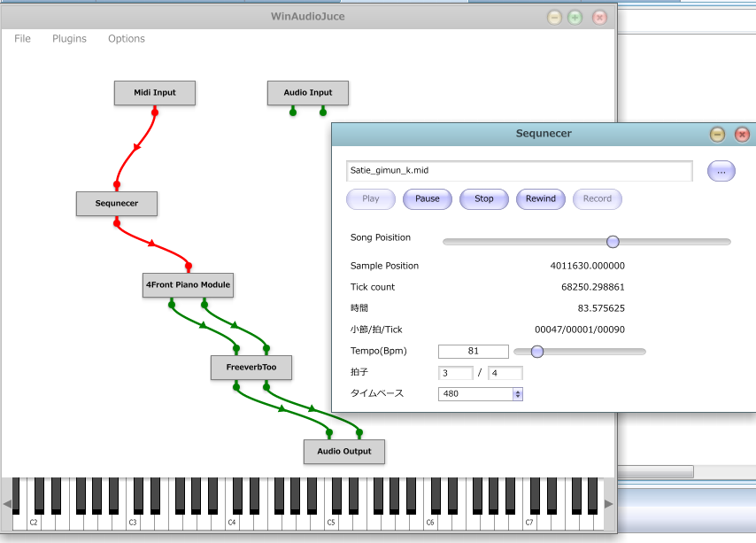Open the Options menu

tap(127, 39)
